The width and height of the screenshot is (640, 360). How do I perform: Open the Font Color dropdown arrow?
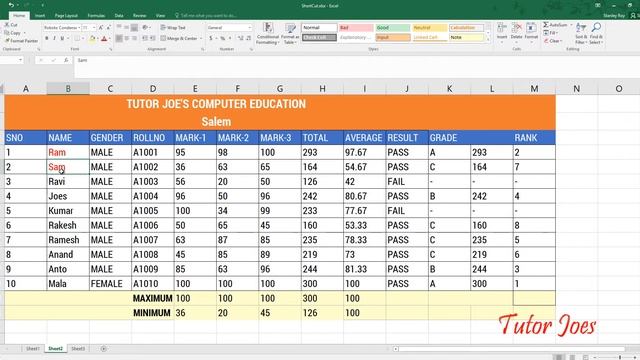(110, 39)
